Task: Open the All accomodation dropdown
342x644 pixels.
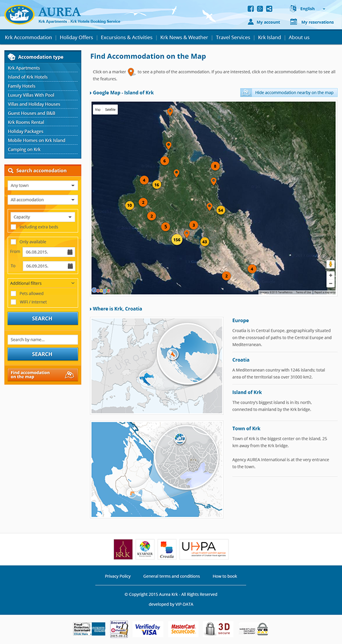Action: click(43, 200)
